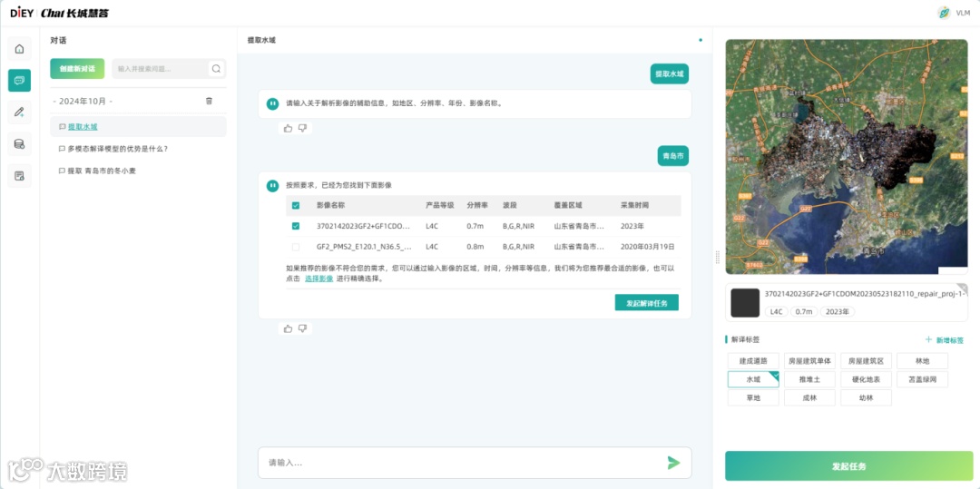
Task: Click the VLM user avatar icon
Action: pyautogui.click(x=945, y=13)
